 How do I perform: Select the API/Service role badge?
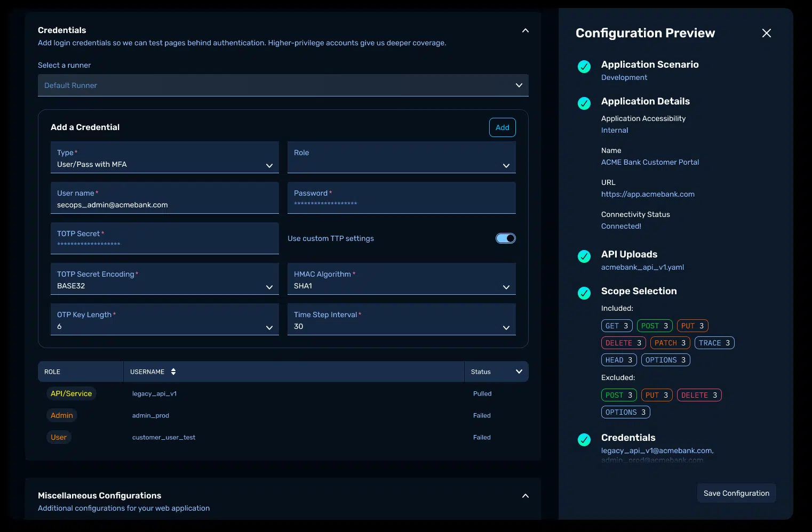coord(71,393)
